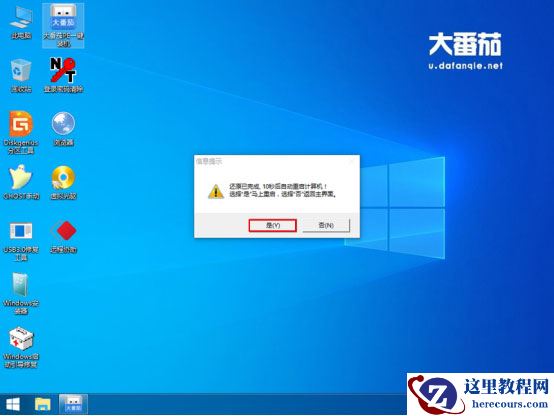554x416 pixels.
Task: Launch the red diamond remote assistance icon
Action: click(x=63, y=236)
